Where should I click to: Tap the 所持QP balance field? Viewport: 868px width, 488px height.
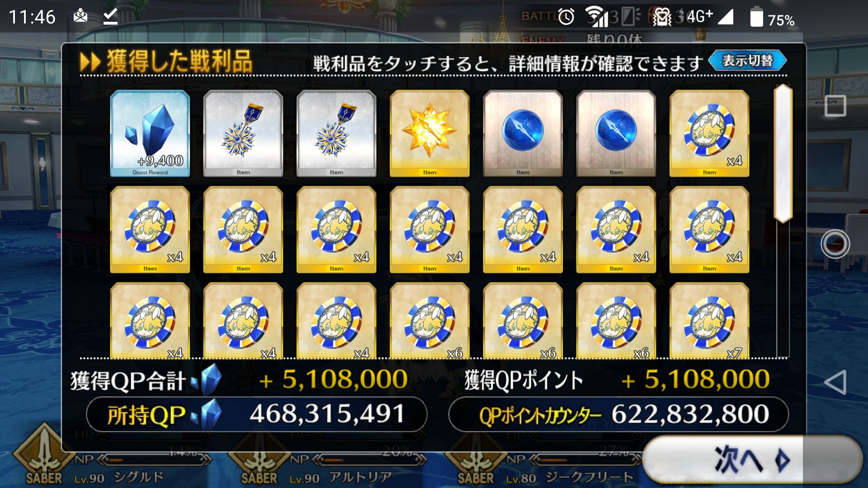coord(256,414)
